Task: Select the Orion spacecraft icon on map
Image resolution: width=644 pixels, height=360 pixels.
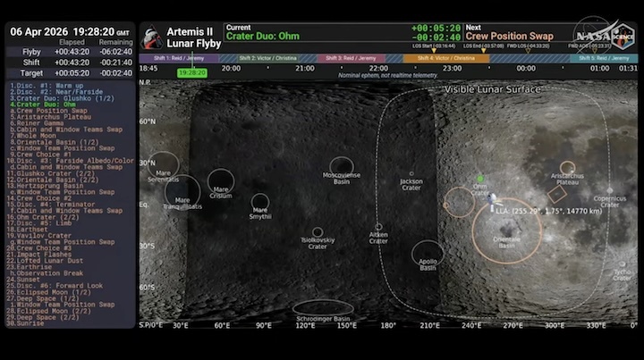Action: [x=493, y=201]
